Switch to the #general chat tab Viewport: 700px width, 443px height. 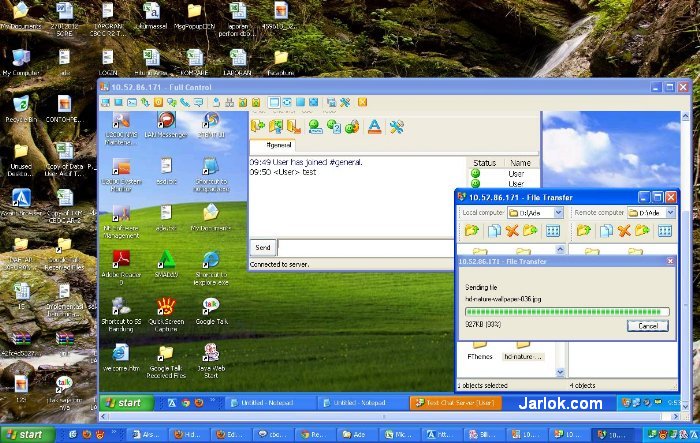[272, 145]
